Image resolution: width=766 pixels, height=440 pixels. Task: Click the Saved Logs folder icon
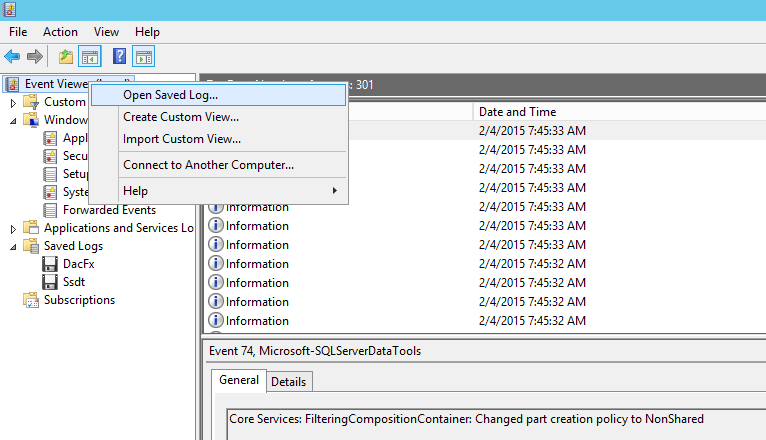coord(31,246)
